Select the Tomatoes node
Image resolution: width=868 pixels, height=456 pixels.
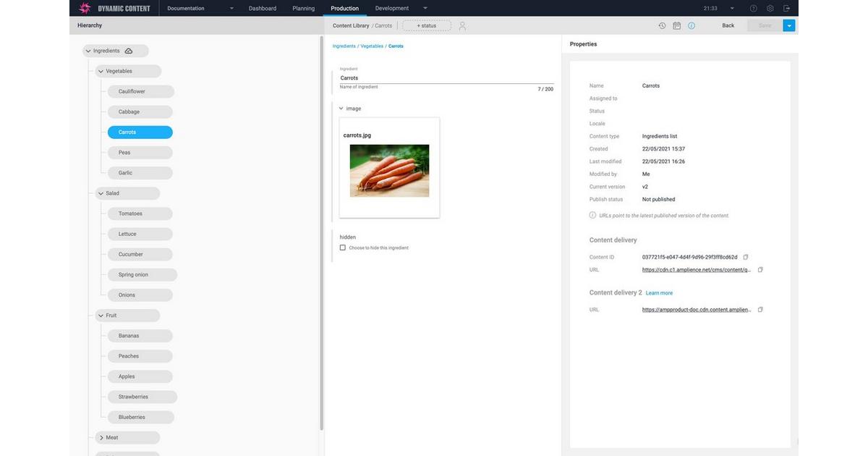(140, 214)
